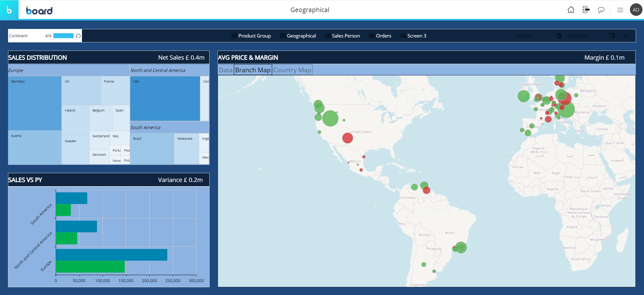Open start date calendar picker

point(559,36)
